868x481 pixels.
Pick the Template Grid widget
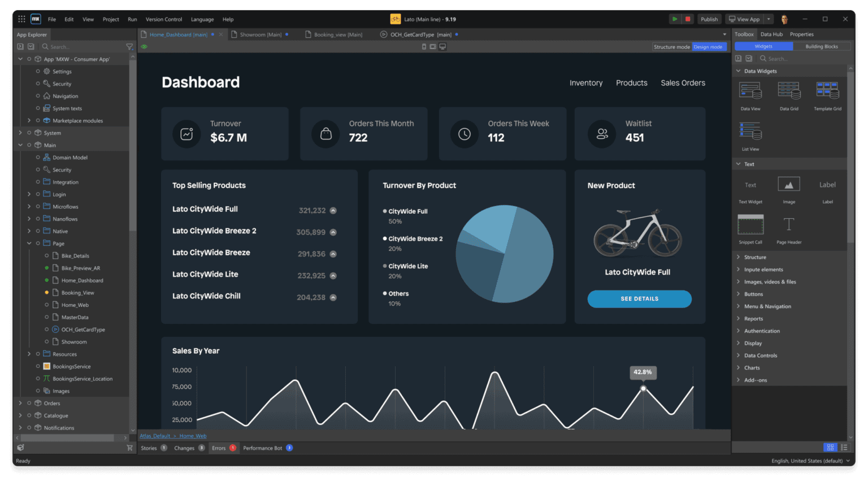(827, 91)
